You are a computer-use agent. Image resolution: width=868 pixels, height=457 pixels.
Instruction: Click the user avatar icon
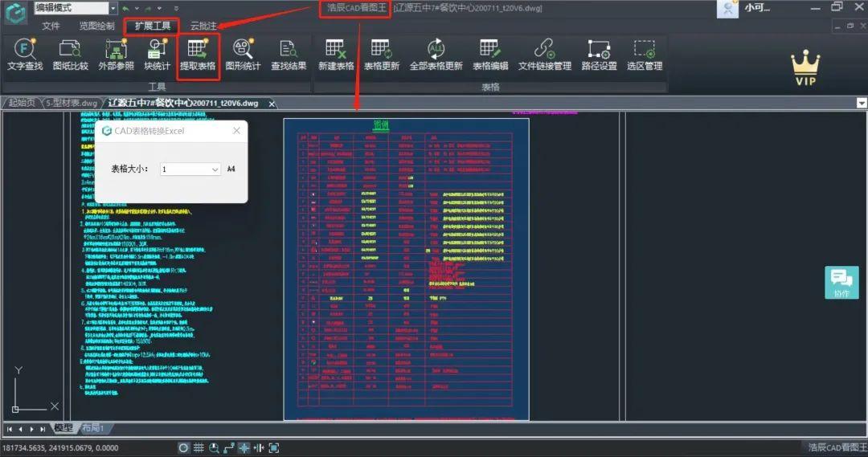(728, 8)
